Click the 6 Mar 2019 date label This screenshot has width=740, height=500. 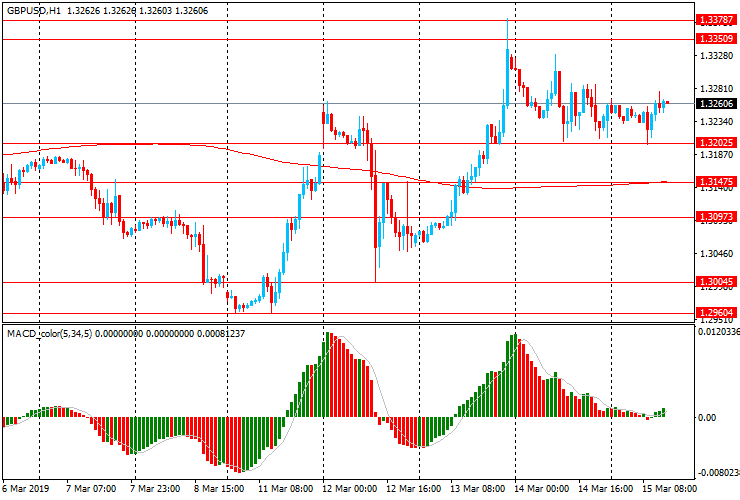[26, 490]
